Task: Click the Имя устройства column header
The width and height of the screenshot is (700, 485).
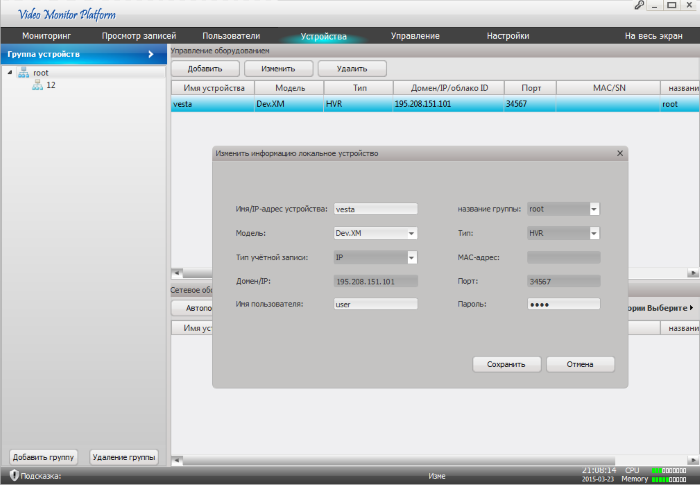Action: [x=213, y=88]
